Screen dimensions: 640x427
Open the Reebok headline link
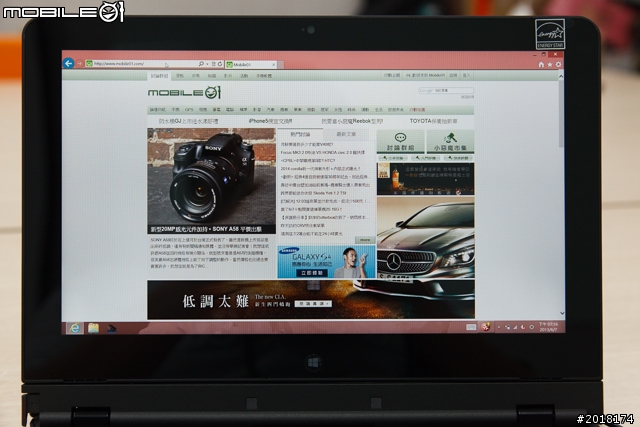click(x=352, y=121)
